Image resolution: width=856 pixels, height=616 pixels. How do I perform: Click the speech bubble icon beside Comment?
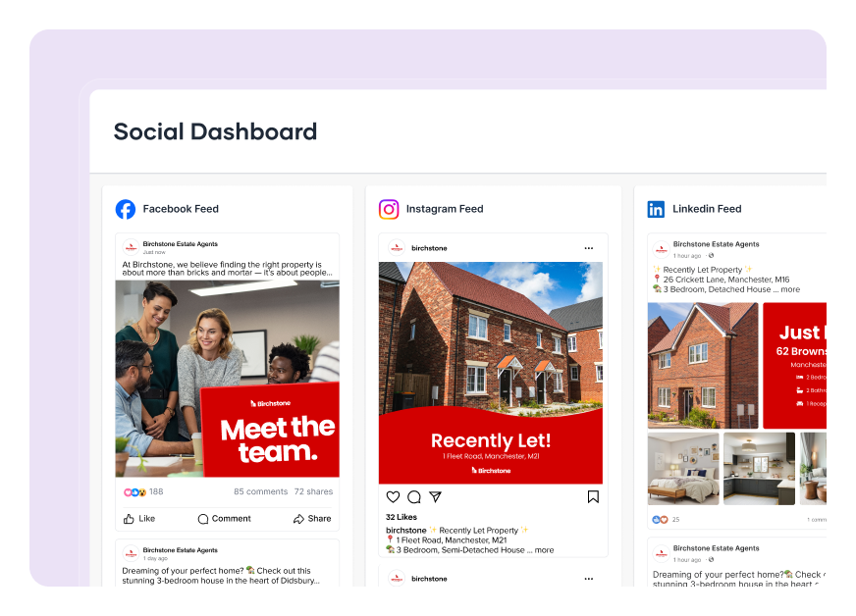click(203, 519)
